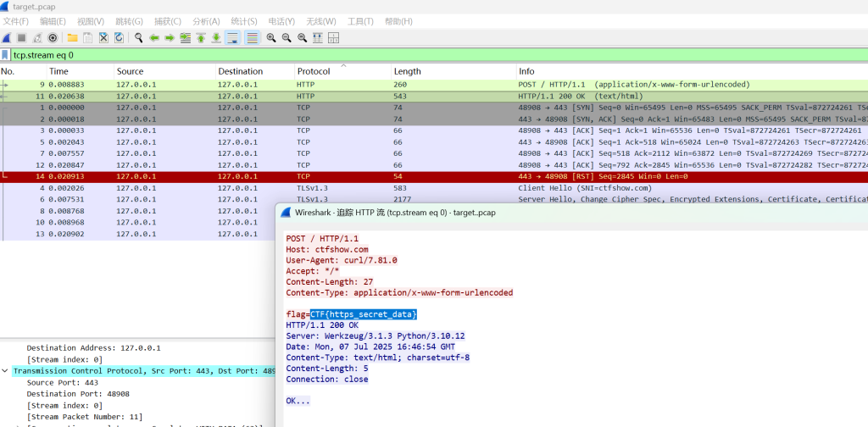868x427 pixels.
Task: Click the find packet magnifier icon
Action: point(138,38)
